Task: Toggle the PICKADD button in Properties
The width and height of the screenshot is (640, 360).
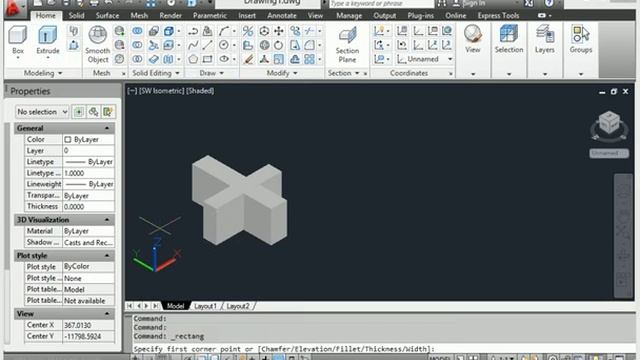Action: tap(78, 111)
